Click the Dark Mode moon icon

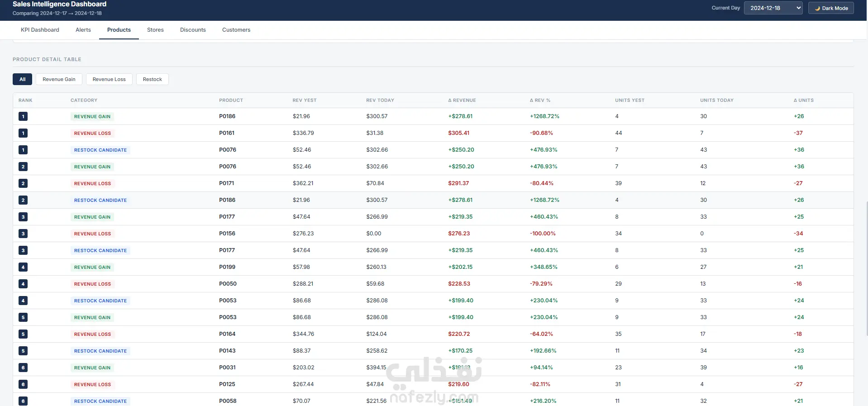click(x=817, y=8)
